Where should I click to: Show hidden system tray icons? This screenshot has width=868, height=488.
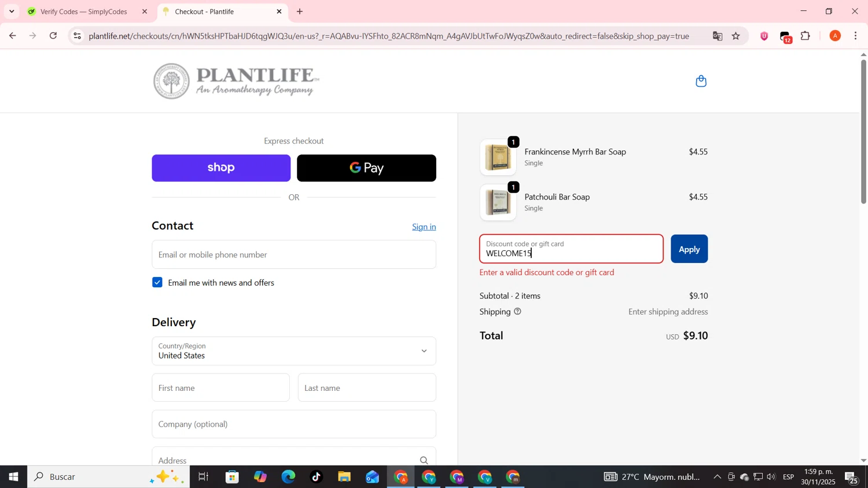coord(717,477)
